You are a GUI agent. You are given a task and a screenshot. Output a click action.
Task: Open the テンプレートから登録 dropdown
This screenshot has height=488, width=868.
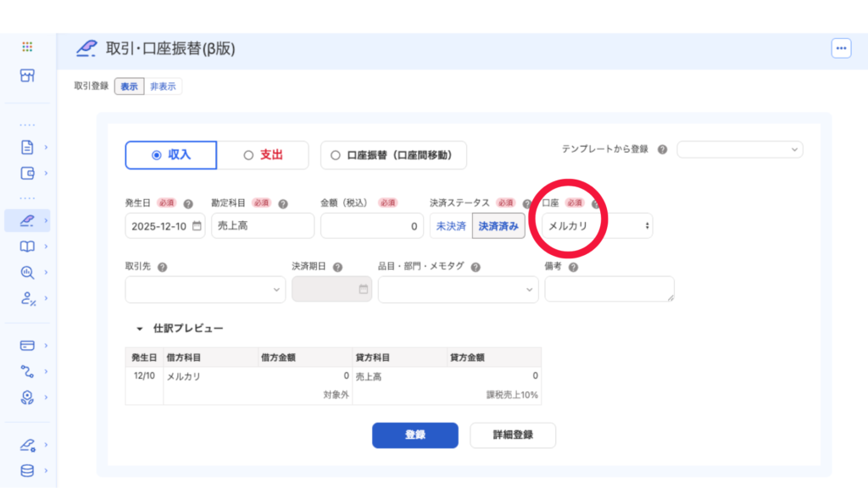pos(739,149)
